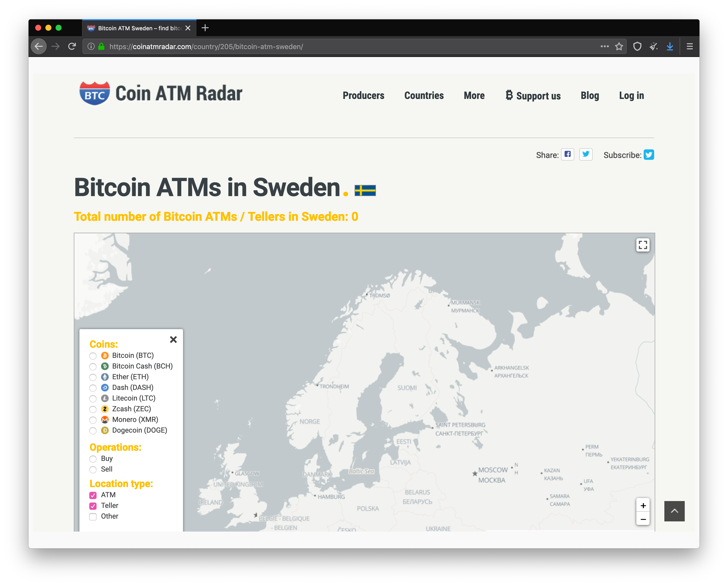This screenshot has height=586, width=728.
Task: Click the Coin ATM Radar title text
Action: (179, 94)
